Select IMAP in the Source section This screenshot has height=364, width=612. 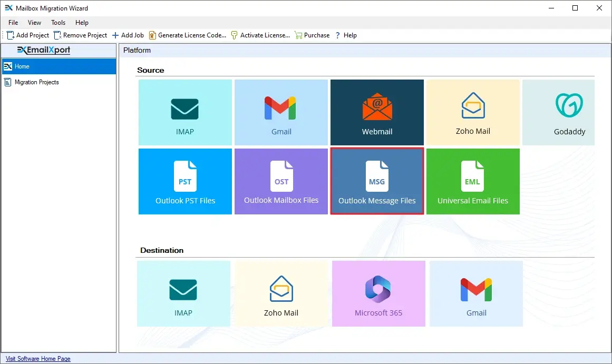pos(185,112)
